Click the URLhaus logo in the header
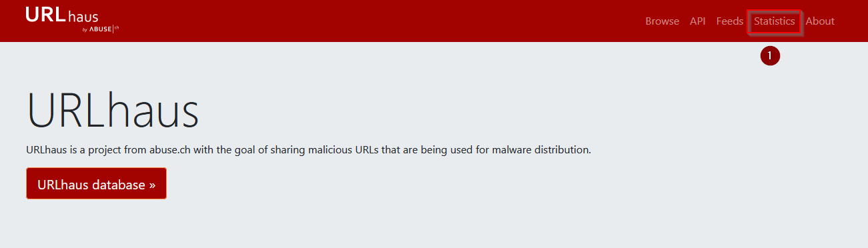 click(73, 19)
